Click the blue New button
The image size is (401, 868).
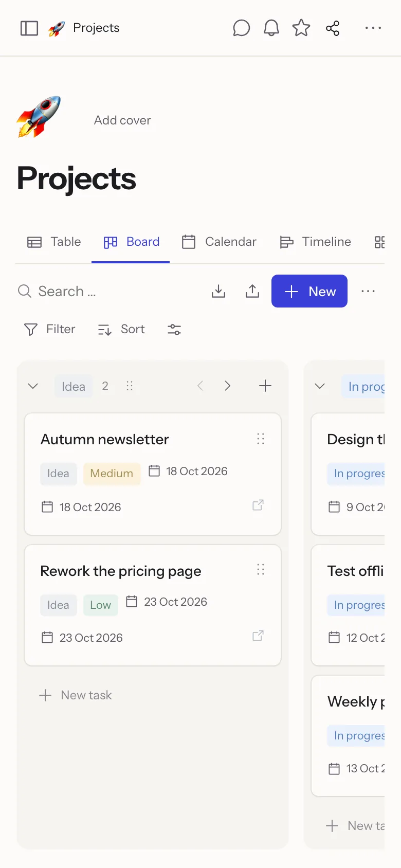(309, 291)
